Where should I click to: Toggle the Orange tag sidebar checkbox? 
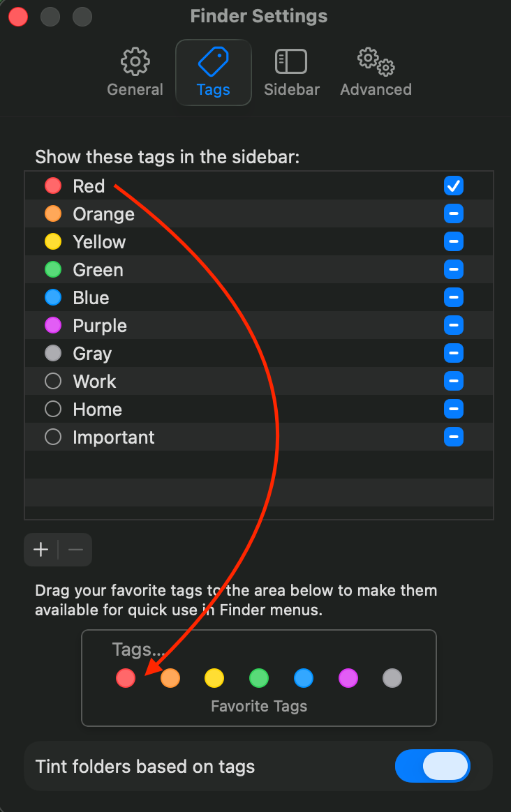click(453, 213)
